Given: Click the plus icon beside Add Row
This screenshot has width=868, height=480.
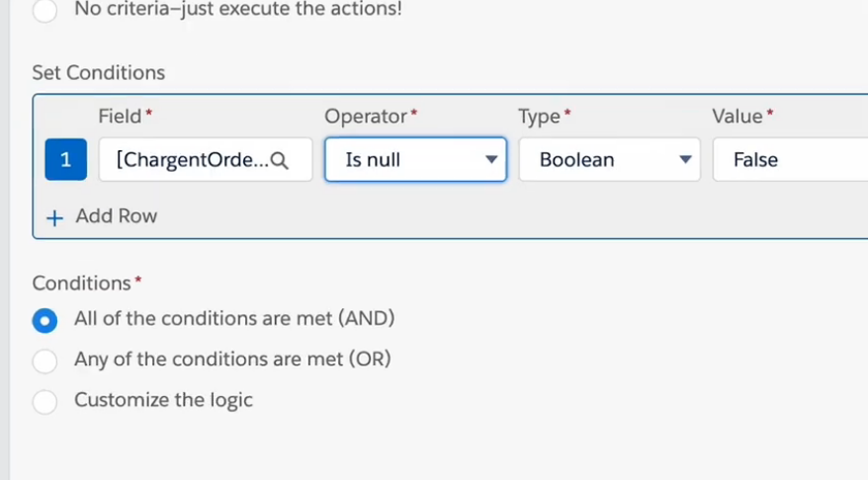Looking at the screenshot, I should click(x=54, y=217).
